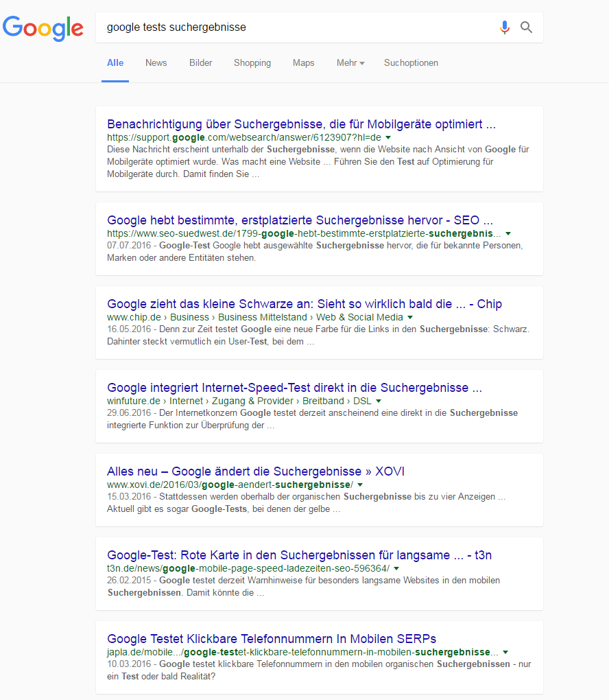
Task: Click snippet text dated 16.05.2016
Action: pyautogui.click(x=318, y=336)
